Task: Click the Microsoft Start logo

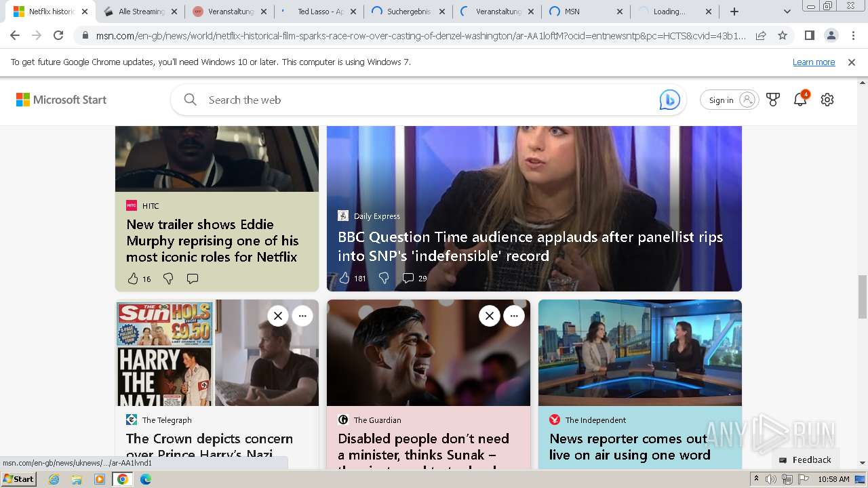Action: coord(61,100)
